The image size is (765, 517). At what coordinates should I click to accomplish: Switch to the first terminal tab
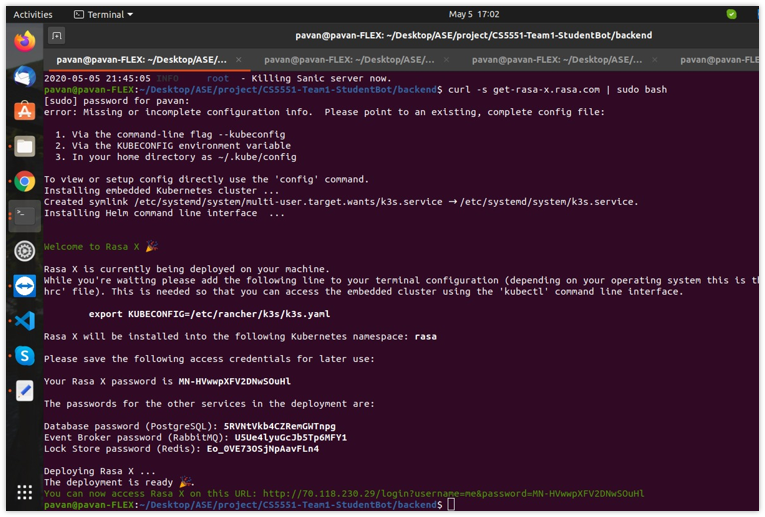[x=141, y=60]
